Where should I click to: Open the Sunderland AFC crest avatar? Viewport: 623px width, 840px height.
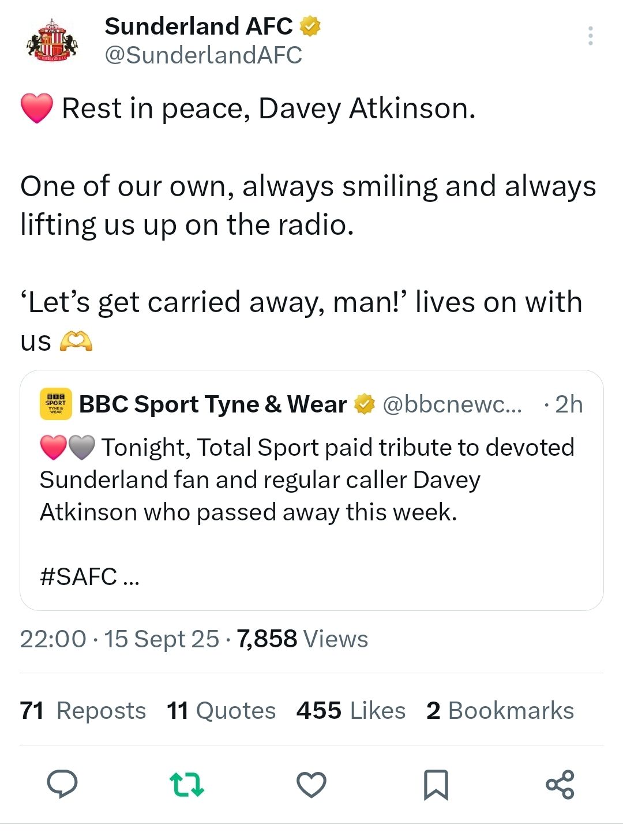point(52,40)
